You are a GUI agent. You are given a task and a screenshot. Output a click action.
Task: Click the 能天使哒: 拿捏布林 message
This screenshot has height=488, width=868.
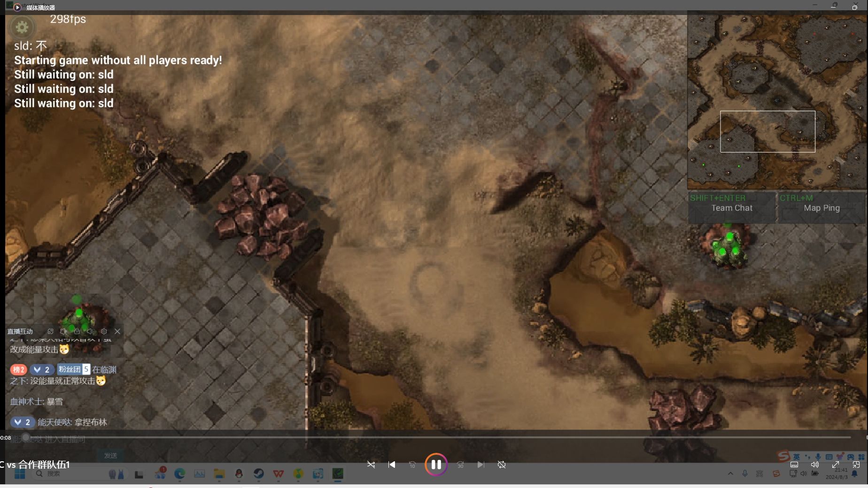pos(72,422)
